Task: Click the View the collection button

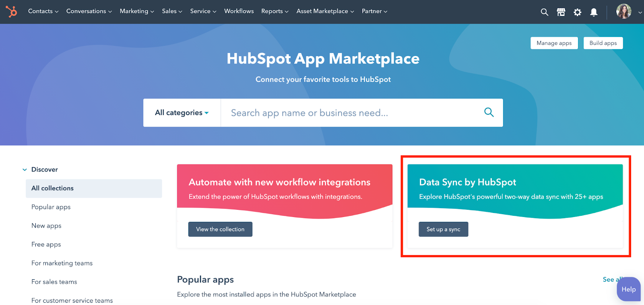Action: pos(220,229)
